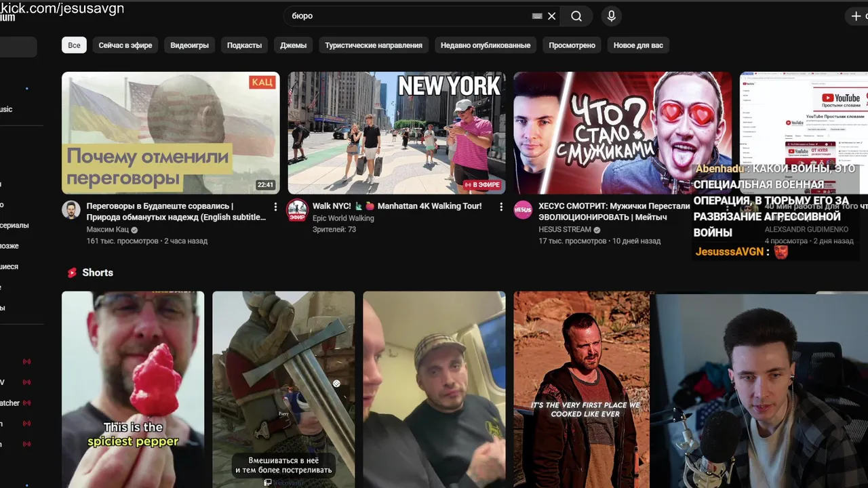Click the 161 тыс. просмотров view count

click(x=122, y=241)
